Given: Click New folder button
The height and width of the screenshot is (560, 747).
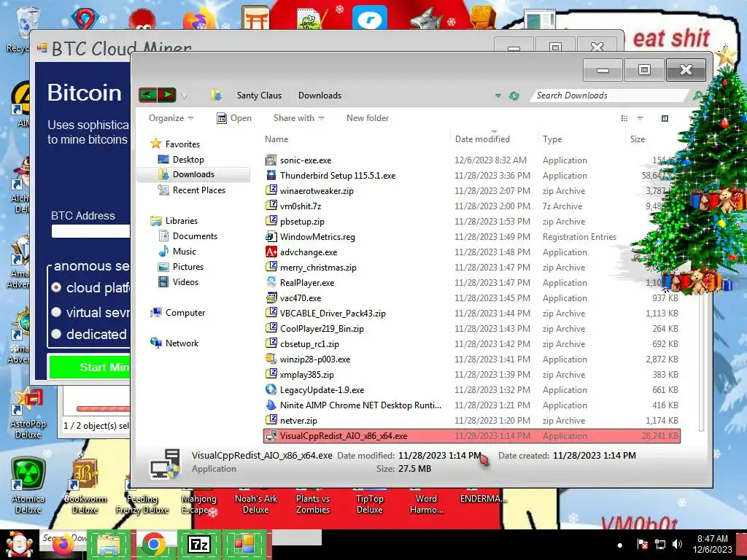Looking at the screenshot, I should pos(368,118).
